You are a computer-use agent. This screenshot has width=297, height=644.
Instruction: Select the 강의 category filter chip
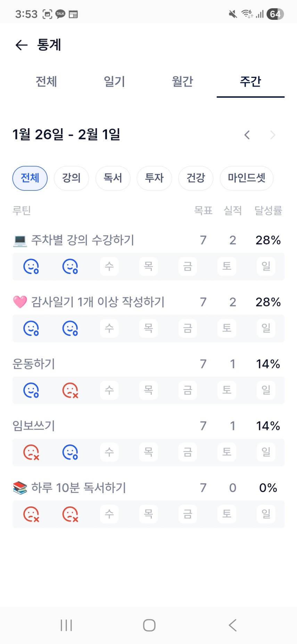[x=71, y=178]
